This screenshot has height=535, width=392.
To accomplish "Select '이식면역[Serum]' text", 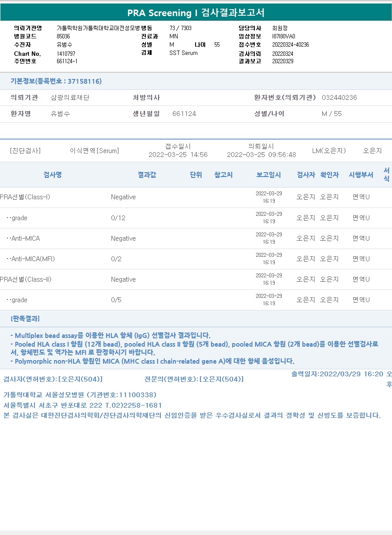I will 94,150.
